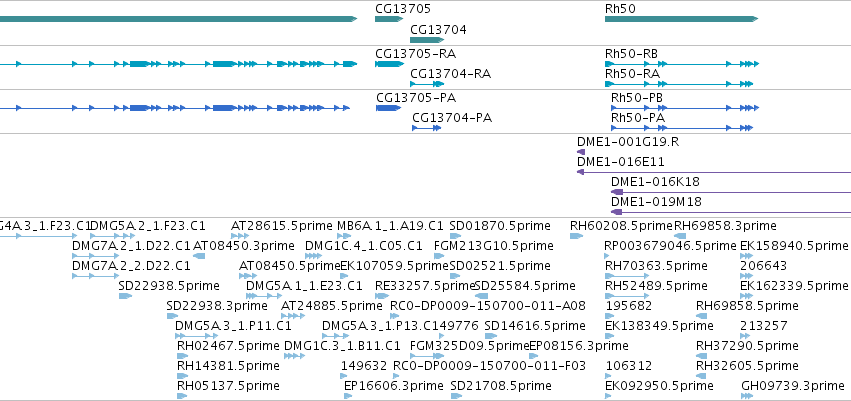851x401 pixels.
Task: Select the CG13704-PA protein glyph
Action: (x=427, y=128)
